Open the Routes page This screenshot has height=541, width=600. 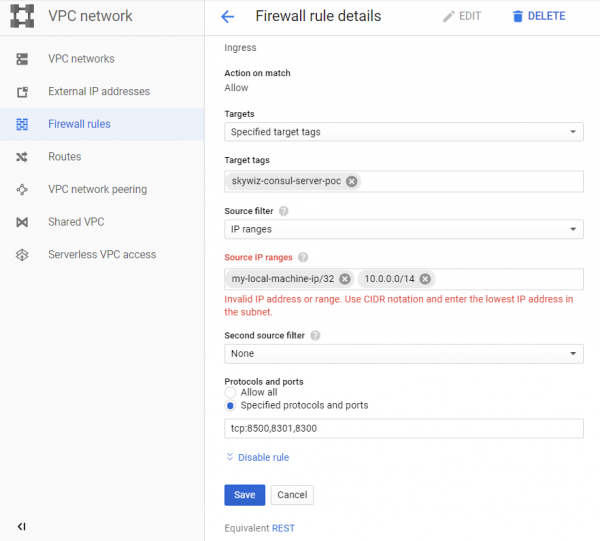(64, 157)
